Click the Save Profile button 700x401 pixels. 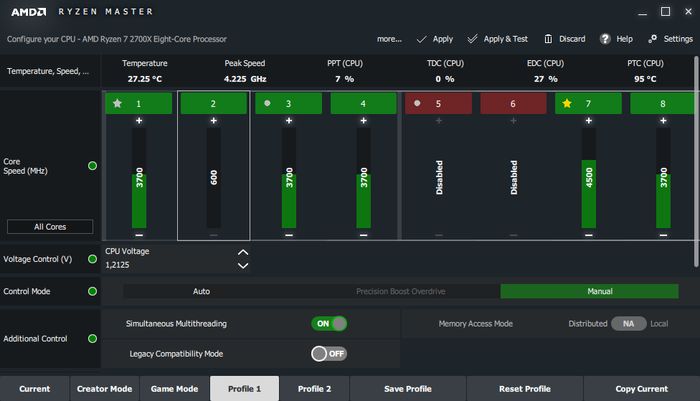click(408, 388)
